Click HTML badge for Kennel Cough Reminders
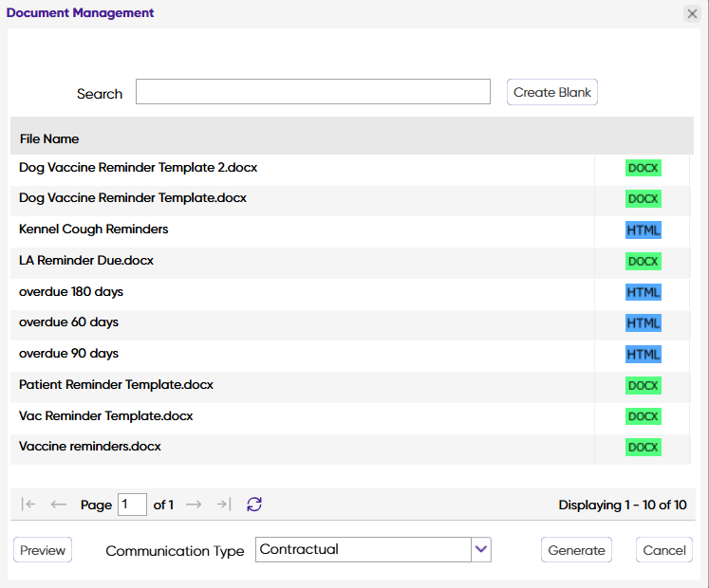The image size is (709, 588). [x=643, y=230]
